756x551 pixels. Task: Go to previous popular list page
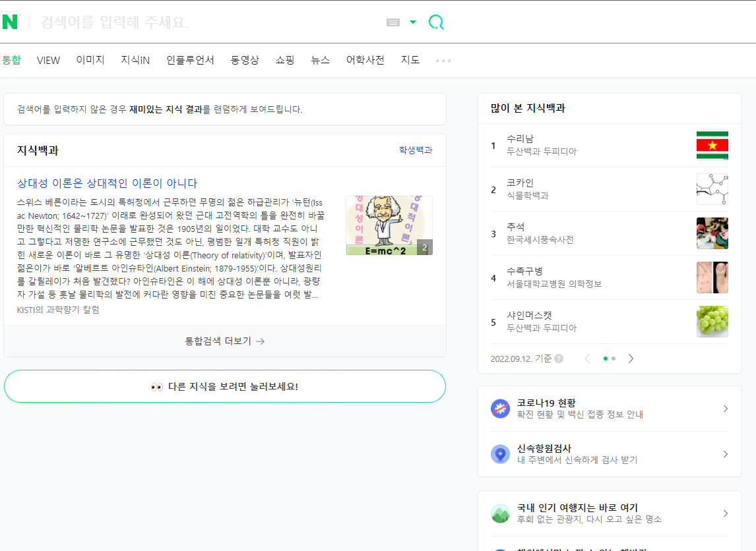pyautogui.click(x=587, y=359)
